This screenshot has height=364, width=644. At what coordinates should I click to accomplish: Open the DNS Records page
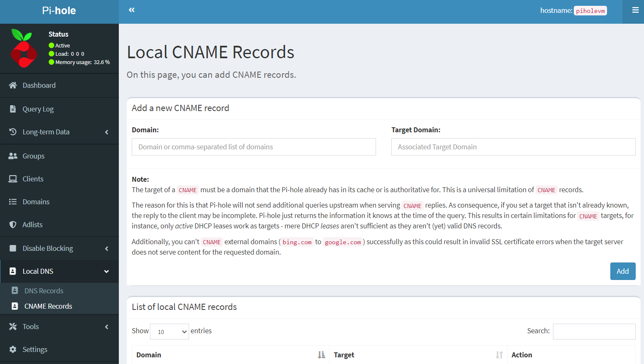(44, 291)
